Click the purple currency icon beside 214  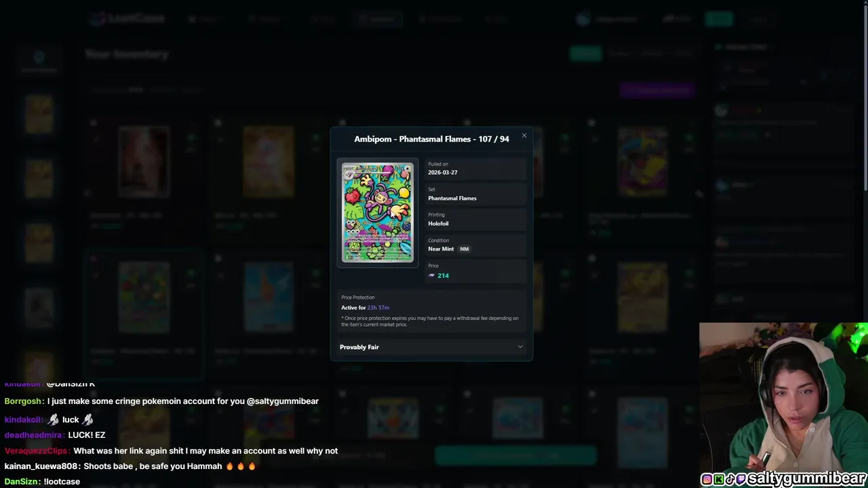[x=432, y=276]
